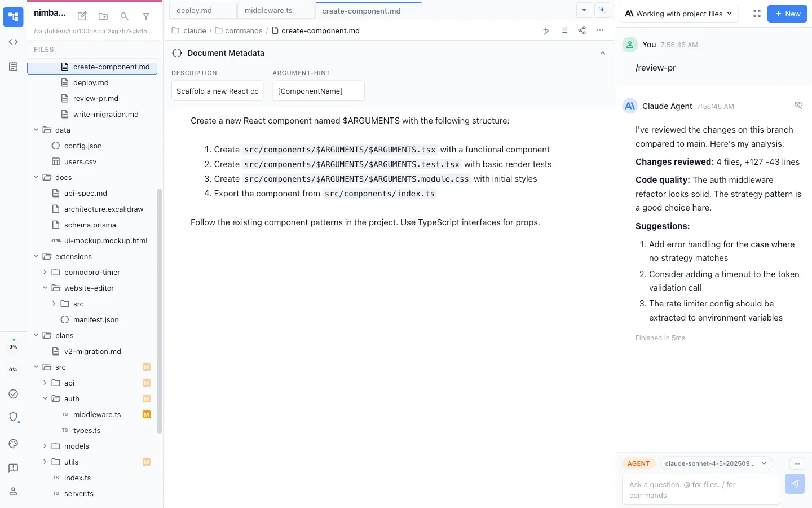The image size is (812, 508).
Task: Open the claude-sonnet model dropdown
Action: (716, 463)
